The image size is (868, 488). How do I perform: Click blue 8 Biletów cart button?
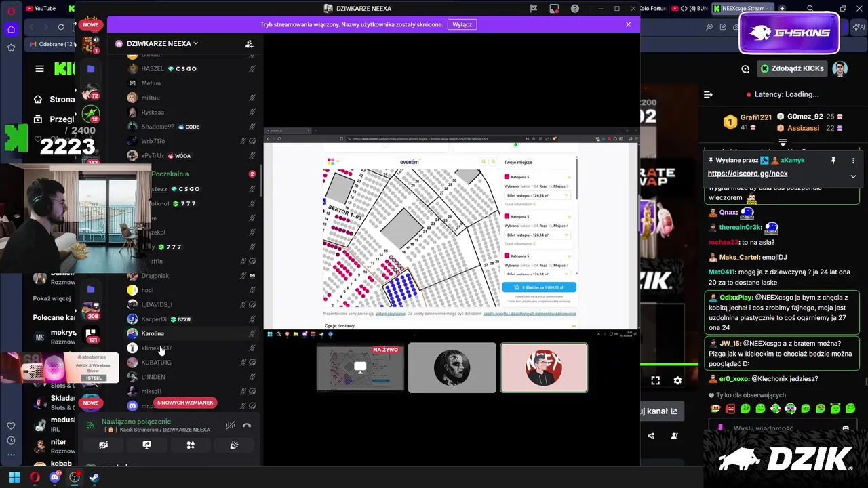[539, 287]
